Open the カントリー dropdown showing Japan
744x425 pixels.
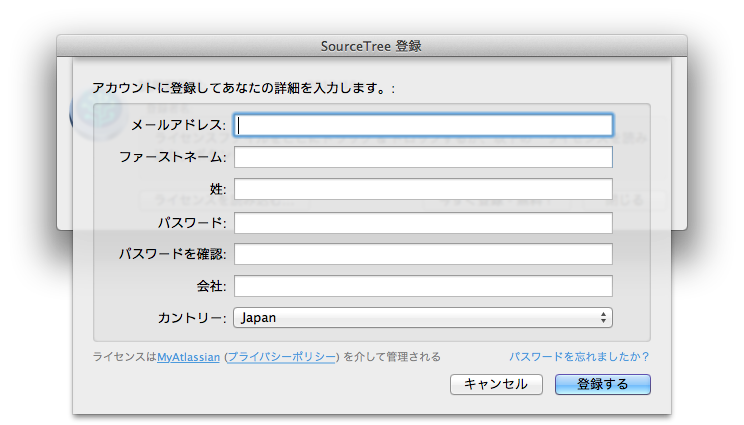tap(423, 318)
